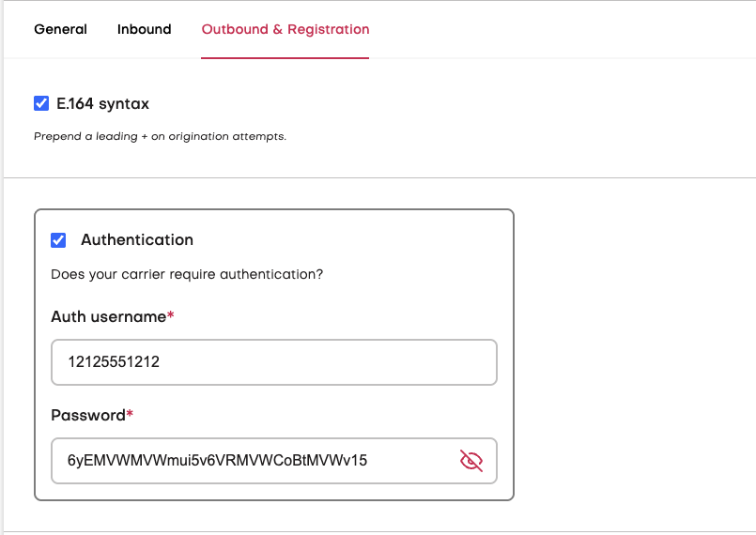Click the red asterisk beside Password
The width and height of the screenshot is (756, 535).
pyautogui.click(x=130, y=414)
